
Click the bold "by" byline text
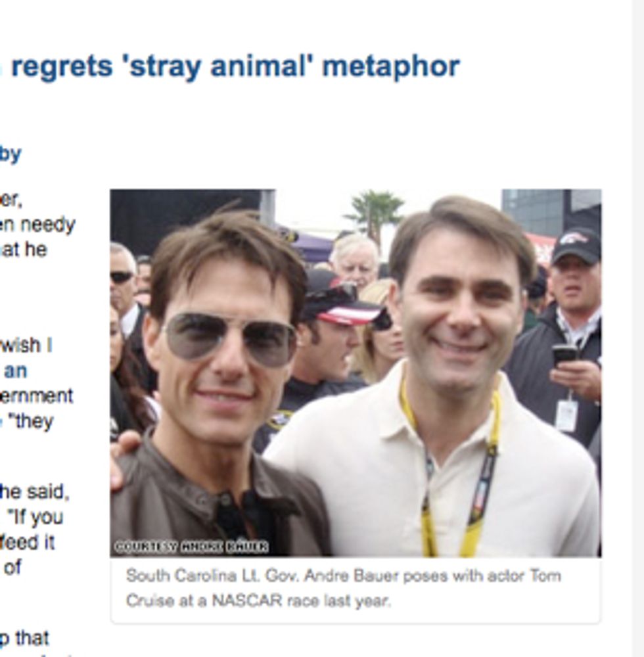(x=11, y=154)
